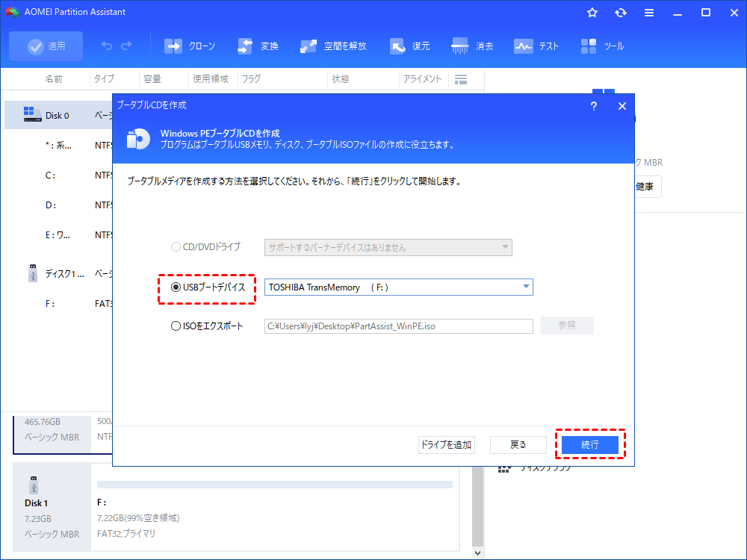Click the フラグ column header
Image resolution: width=747 pixels, height=560 pixels.
click(x=251, y=79)
